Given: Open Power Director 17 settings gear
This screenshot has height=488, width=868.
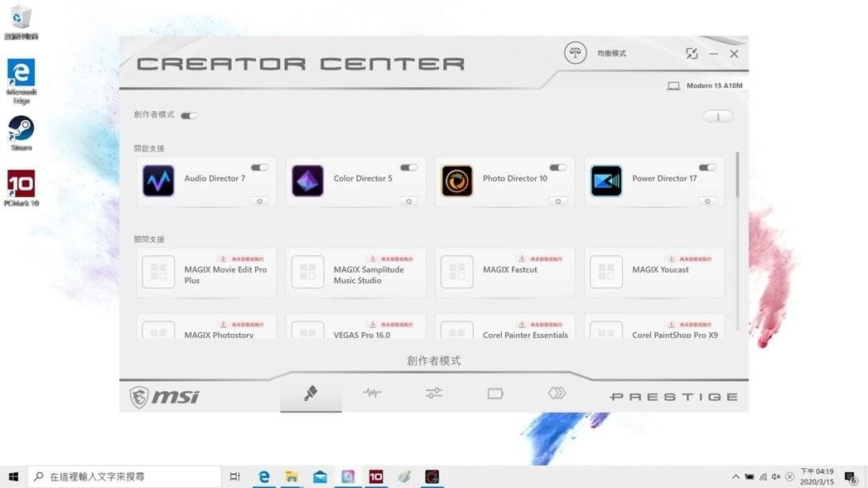Looking at the screenshot, I should pyautogui.click(x=707, y=201).
